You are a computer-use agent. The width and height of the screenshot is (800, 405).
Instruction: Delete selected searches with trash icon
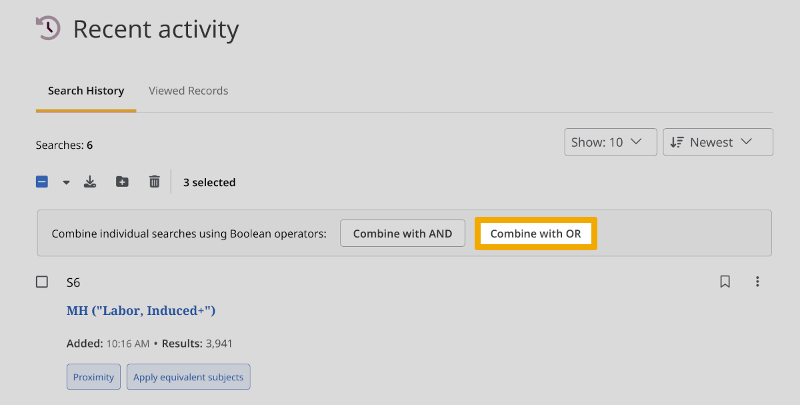pos(154,182)
